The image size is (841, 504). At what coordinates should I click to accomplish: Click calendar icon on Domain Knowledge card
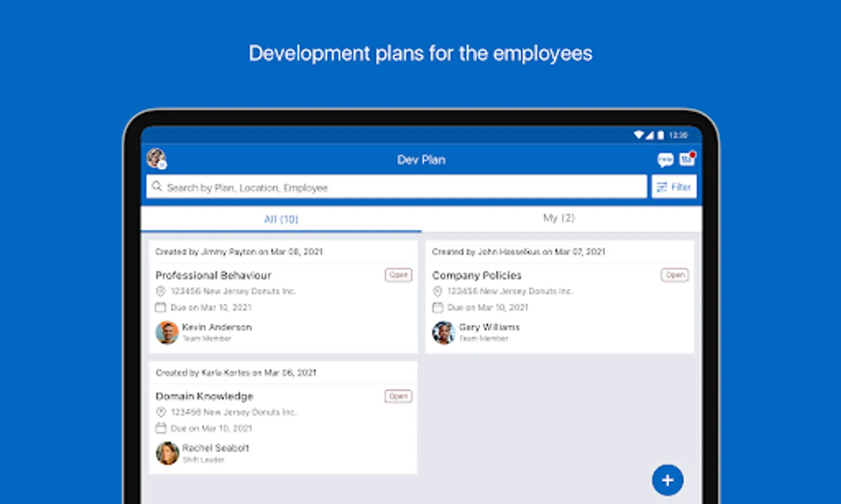[161, 428]
